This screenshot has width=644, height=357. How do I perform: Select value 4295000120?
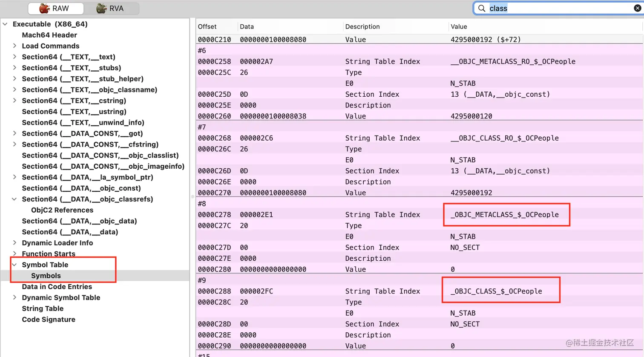(471, 116)
